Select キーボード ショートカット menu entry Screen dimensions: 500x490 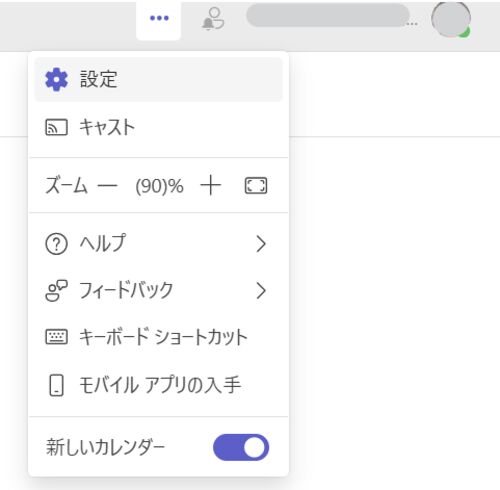pos(159,337)
